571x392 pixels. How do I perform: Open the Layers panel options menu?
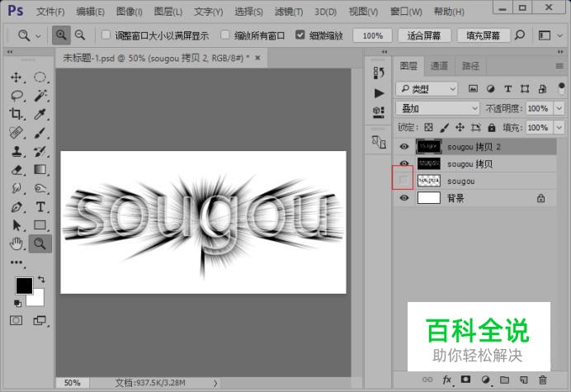(559, 66)
